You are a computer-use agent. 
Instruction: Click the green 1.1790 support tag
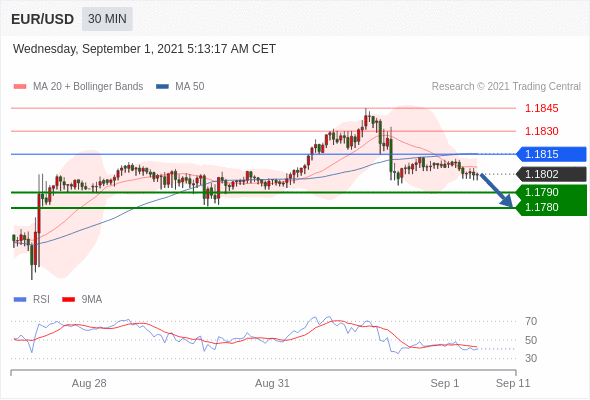(552, 192)
